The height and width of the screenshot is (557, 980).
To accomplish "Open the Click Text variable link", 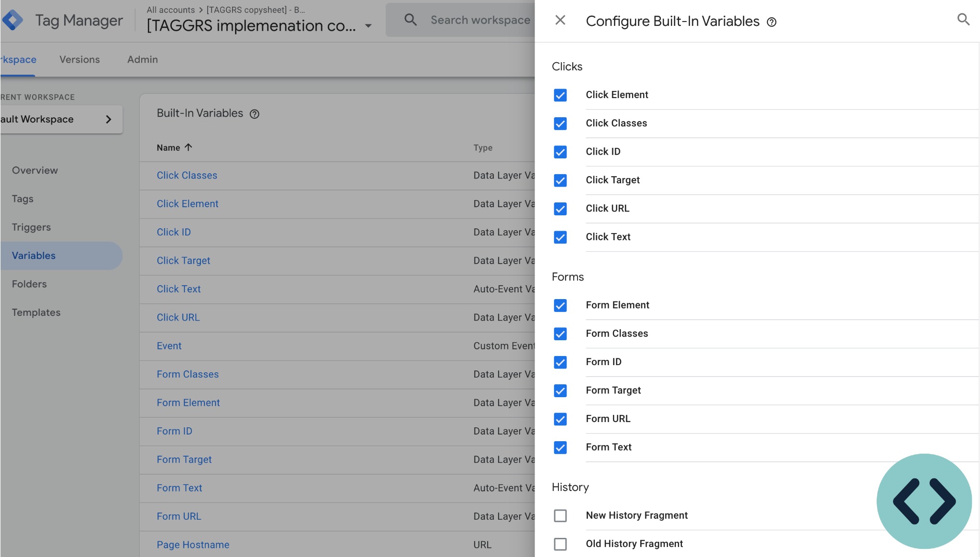I will [178, 289].
